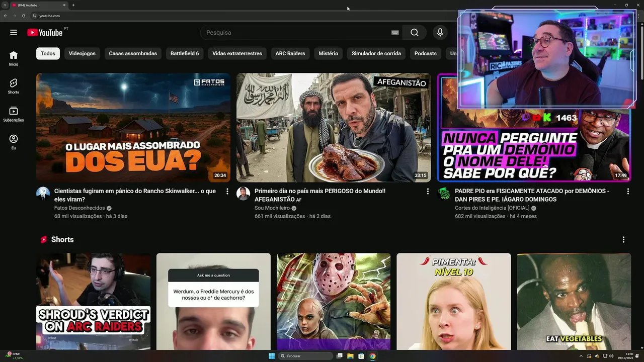Open the Sou Mochileiro channel avatar

[x=243, y=194]
